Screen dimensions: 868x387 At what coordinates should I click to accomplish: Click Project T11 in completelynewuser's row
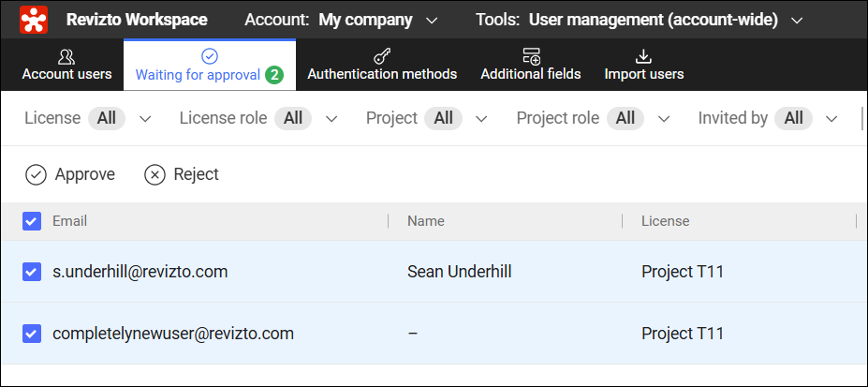pos(683,334)
